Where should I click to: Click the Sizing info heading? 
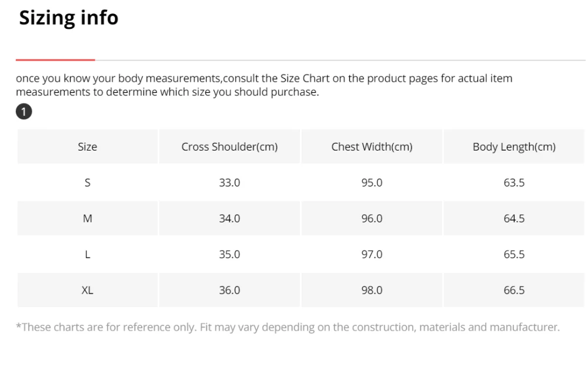(69, 18)
